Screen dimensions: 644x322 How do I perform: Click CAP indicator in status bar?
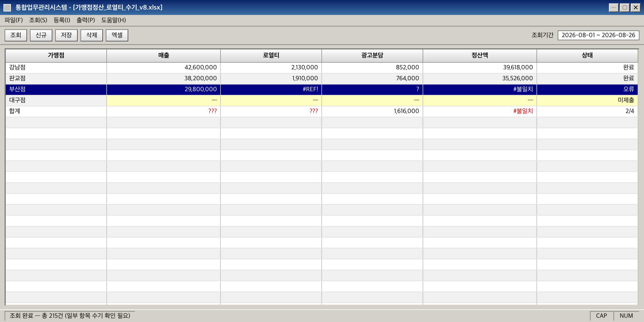601,316
